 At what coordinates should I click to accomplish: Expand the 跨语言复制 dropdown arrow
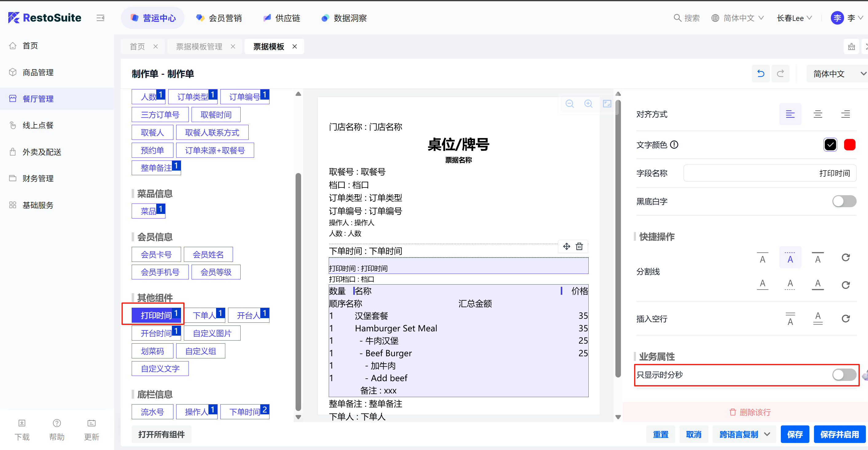[767, 434]
